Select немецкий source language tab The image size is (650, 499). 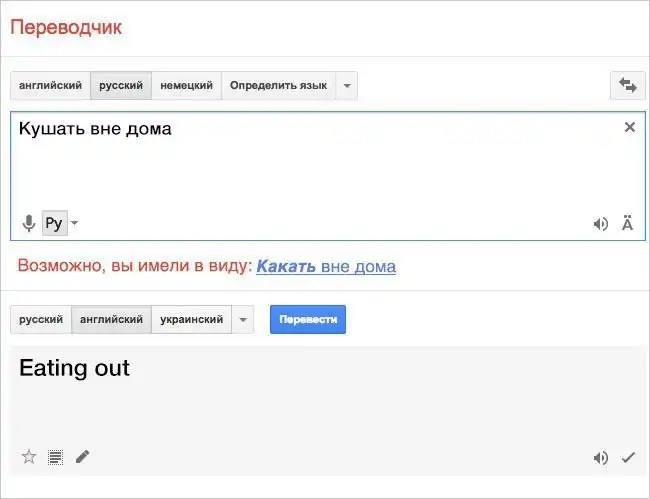(186, 86)
